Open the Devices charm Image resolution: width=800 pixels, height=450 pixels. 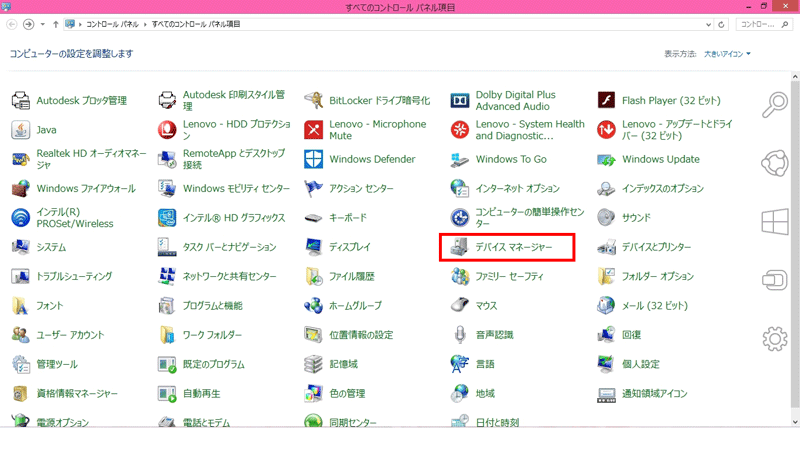774,280
